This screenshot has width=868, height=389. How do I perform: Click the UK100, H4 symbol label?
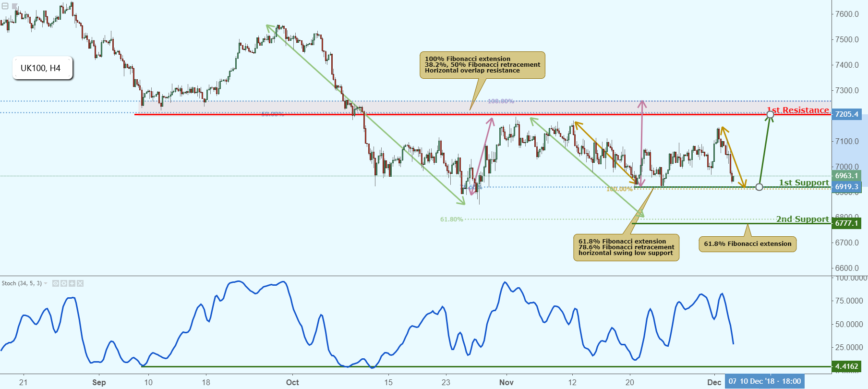(42, 68)
